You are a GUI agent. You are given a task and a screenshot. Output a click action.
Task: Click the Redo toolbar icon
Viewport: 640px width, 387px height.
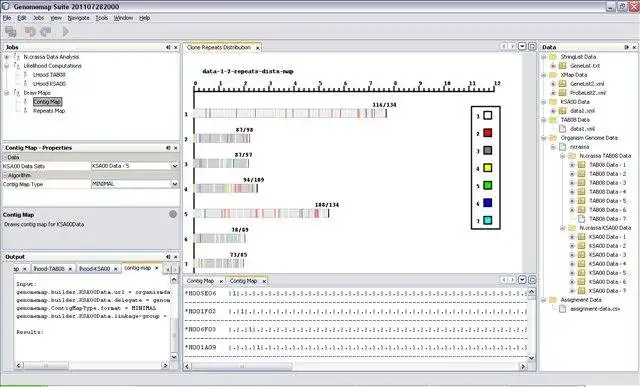[46, 31]
